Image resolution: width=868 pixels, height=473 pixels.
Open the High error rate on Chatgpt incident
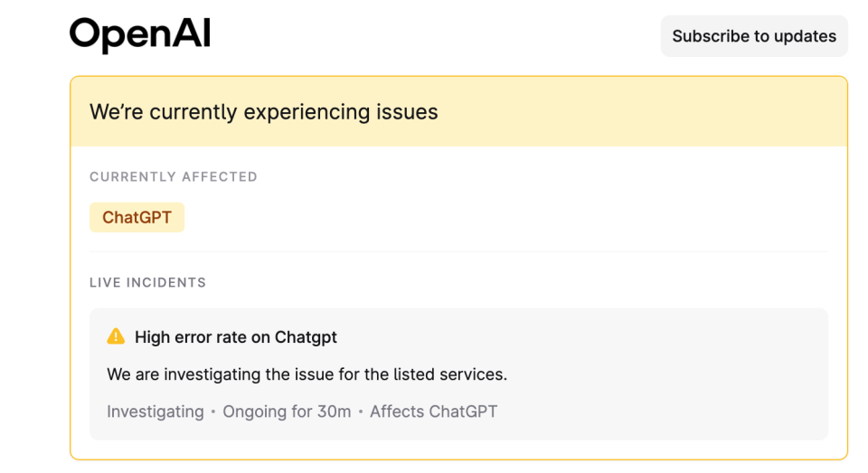[x=236, y=336]
